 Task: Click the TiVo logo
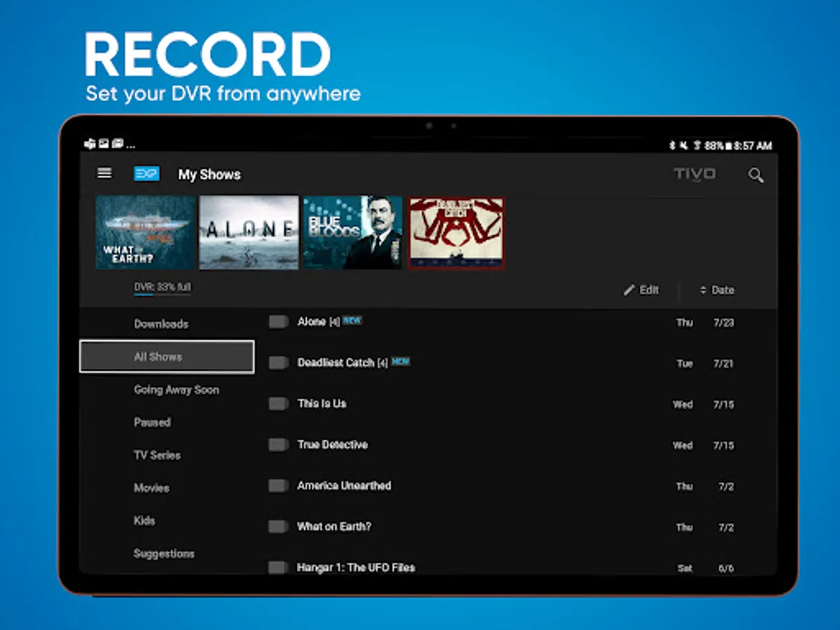tap(694, 174)
